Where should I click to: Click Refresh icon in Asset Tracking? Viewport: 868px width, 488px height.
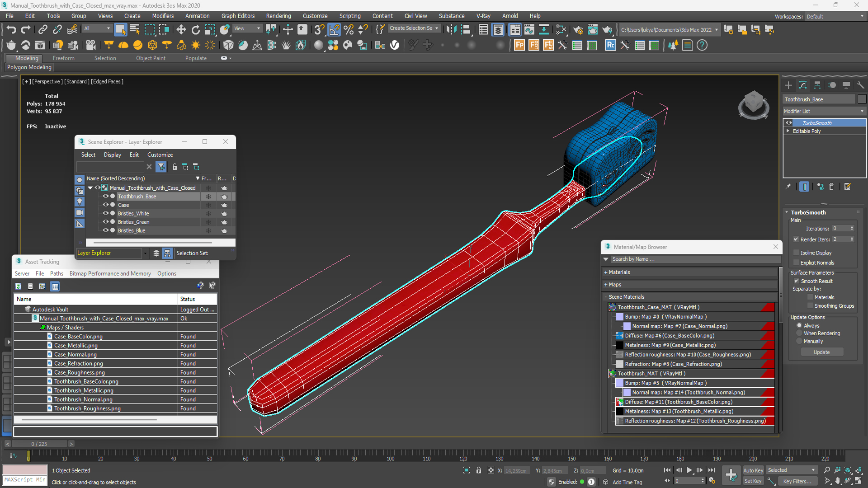pos(18,286)
